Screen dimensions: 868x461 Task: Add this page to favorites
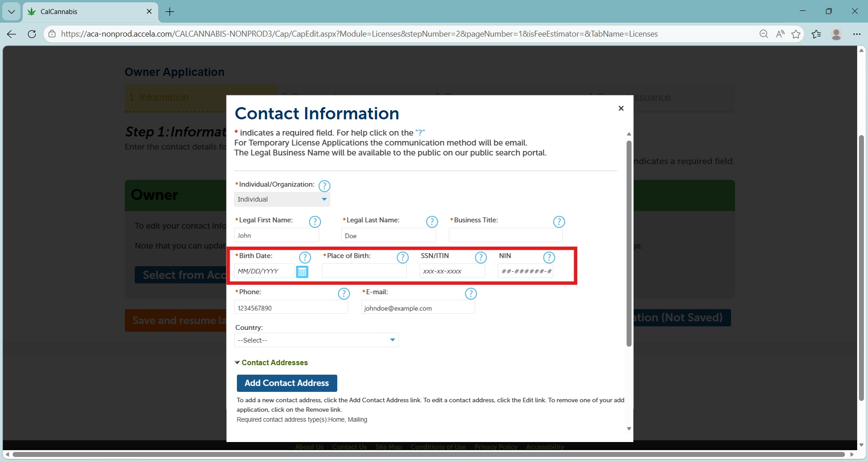coord(796,34)
